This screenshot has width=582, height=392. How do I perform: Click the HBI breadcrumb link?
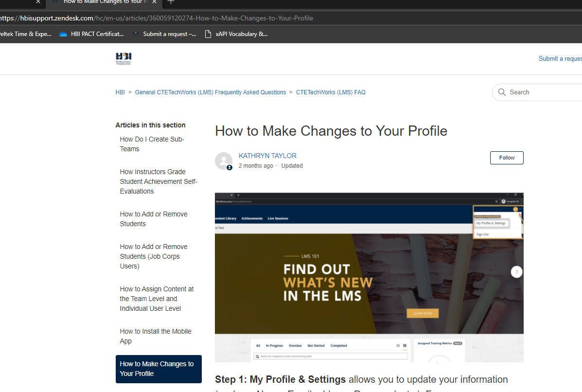pyautogui.click(x=120, y=92)
